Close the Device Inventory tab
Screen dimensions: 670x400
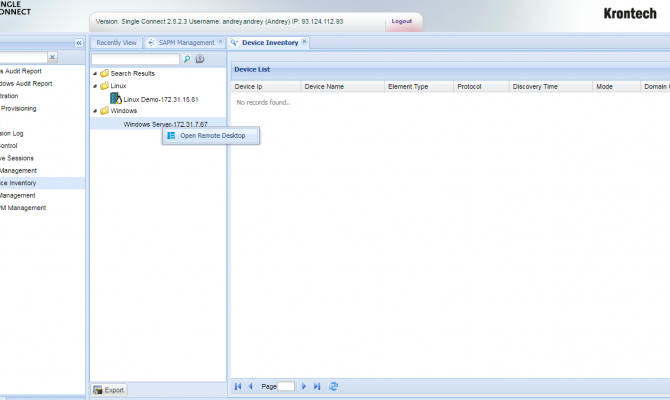(304, 41)
